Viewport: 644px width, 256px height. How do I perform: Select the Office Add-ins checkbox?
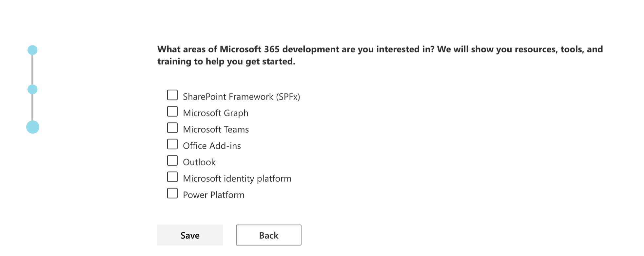[172, 144]
